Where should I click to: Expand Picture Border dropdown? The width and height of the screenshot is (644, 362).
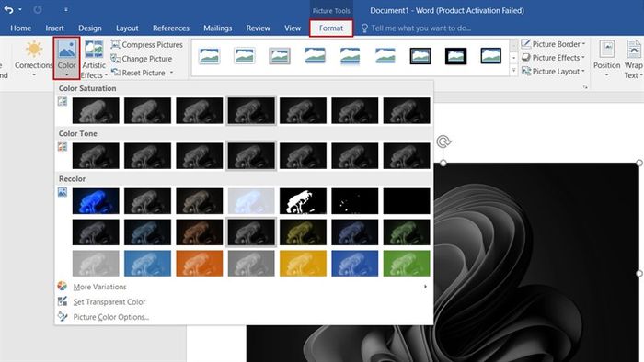click(x=583, y=44)
